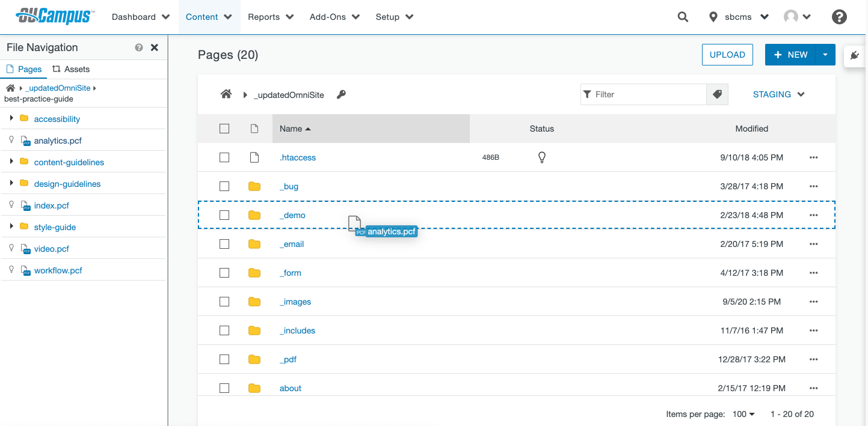Switch to the Assets tab

tap(71, 69)
